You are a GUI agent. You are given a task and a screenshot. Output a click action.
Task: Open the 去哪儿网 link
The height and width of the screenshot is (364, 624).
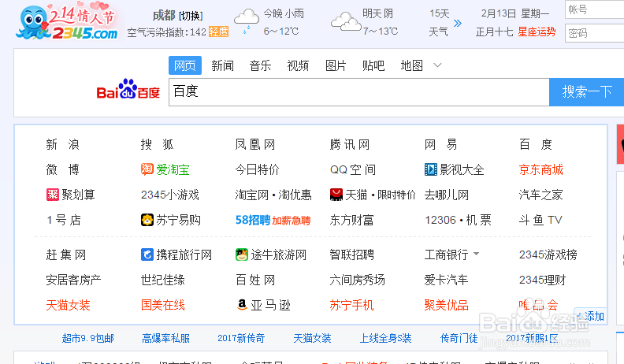pyautogui.click(x=447, y=195)
